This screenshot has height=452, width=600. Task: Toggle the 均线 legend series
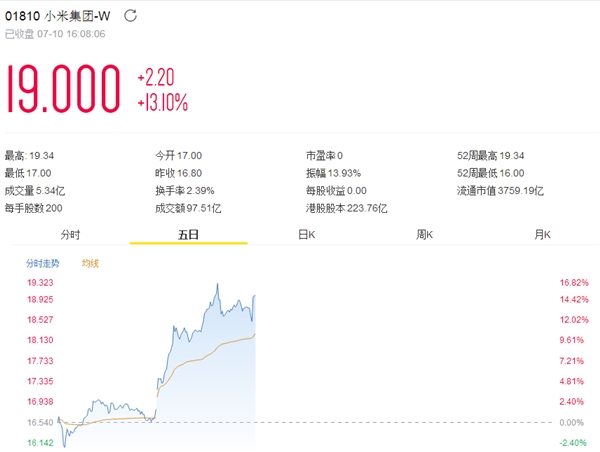[89, 263]
